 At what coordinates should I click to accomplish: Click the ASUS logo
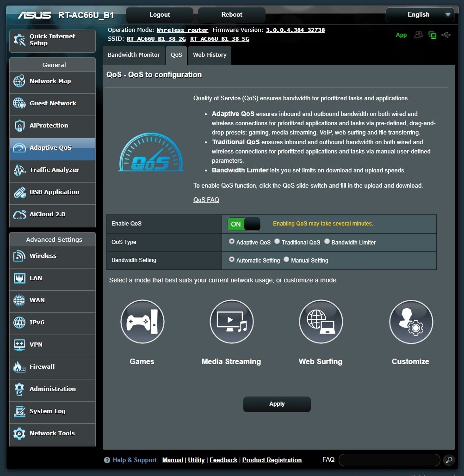(x=34, y=15)
